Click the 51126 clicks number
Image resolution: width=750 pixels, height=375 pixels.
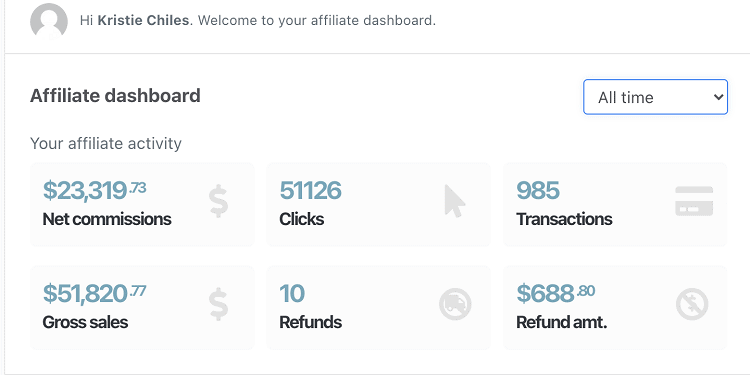310,190
